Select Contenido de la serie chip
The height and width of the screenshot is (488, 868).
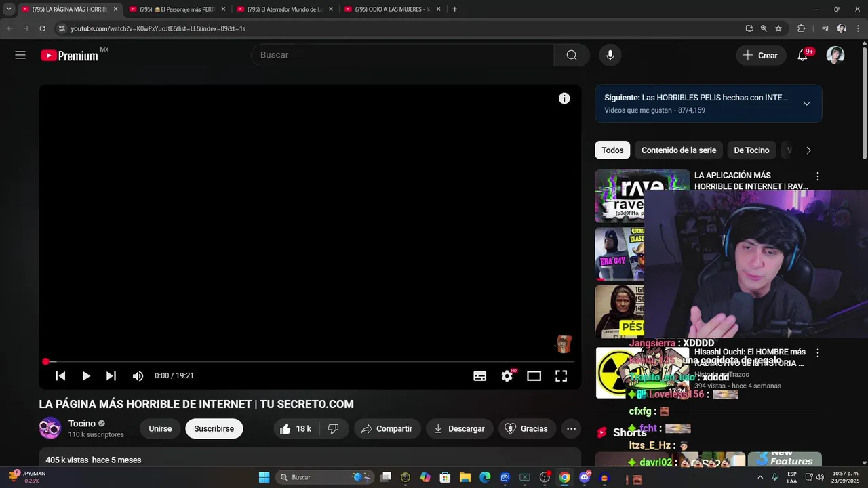(679, 150)
